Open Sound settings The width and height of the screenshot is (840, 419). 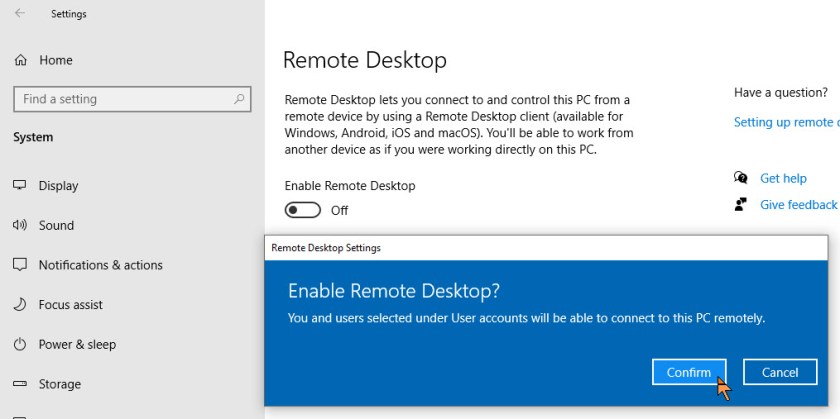[56, 225]
